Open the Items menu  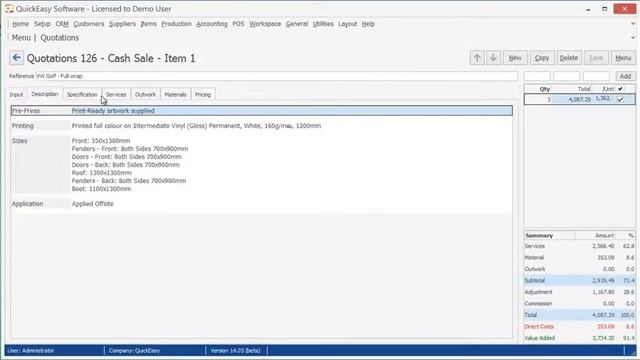coord(149,24)
